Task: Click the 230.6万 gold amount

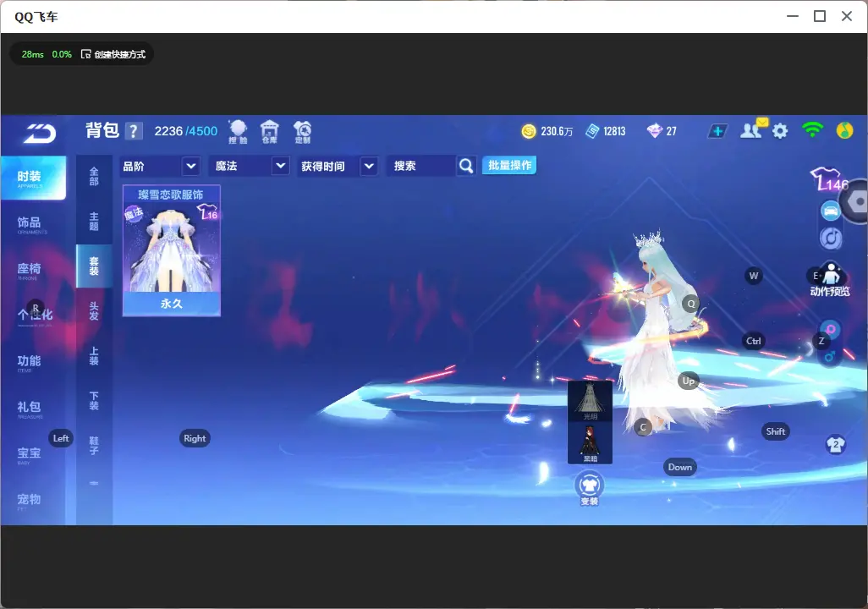Action: pos(557,131)
